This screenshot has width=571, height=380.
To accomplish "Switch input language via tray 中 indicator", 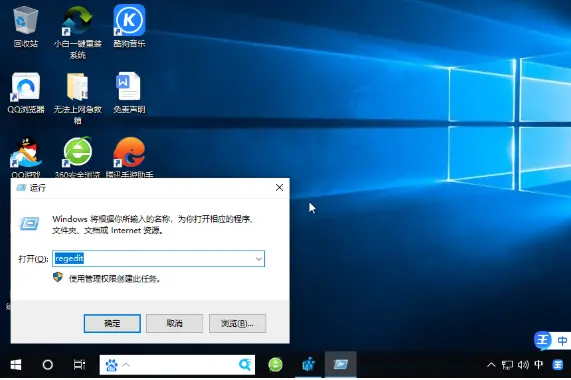I will click(x=539, y=364).
